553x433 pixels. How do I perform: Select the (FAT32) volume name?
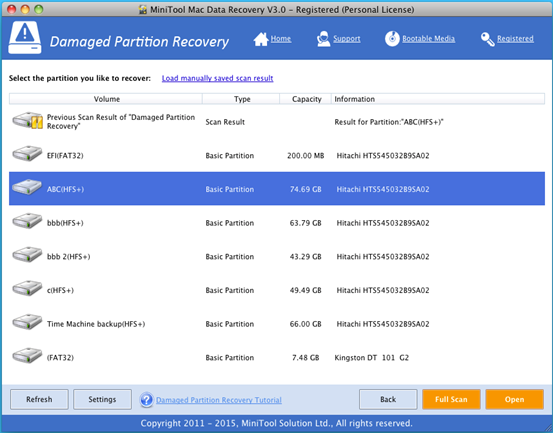[x=60, y=358]
